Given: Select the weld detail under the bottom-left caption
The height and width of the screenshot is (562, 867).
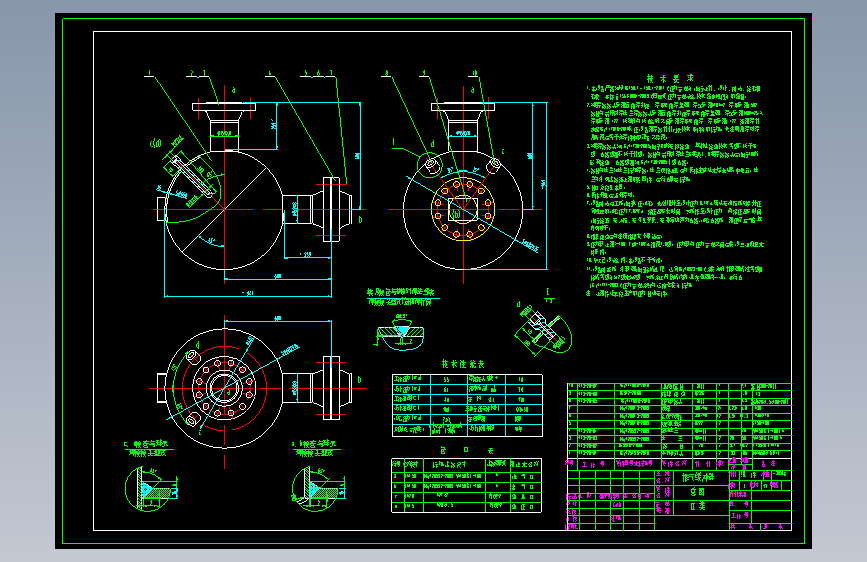Looking at the screenshot, I should 150,489.
